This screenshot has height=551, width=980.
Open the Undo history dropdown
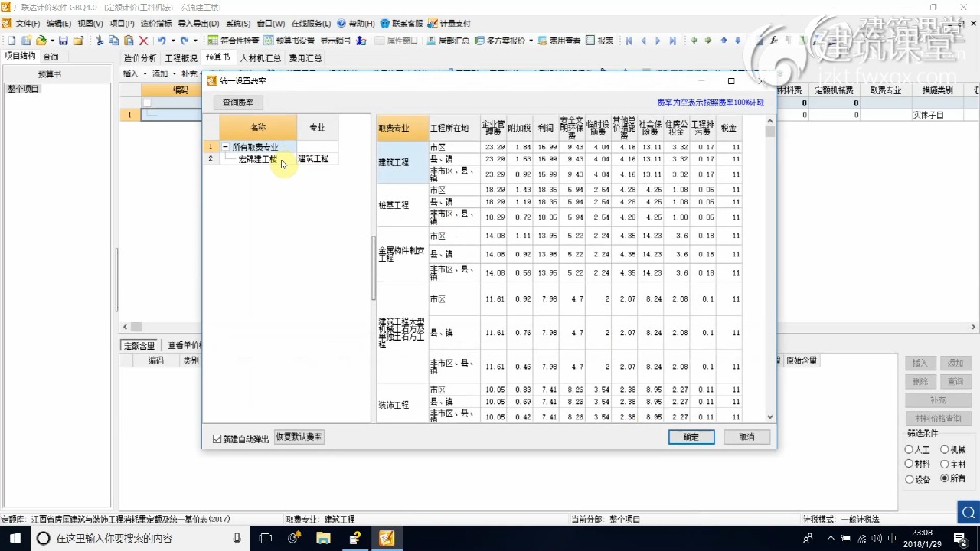(x=174, y=39)
